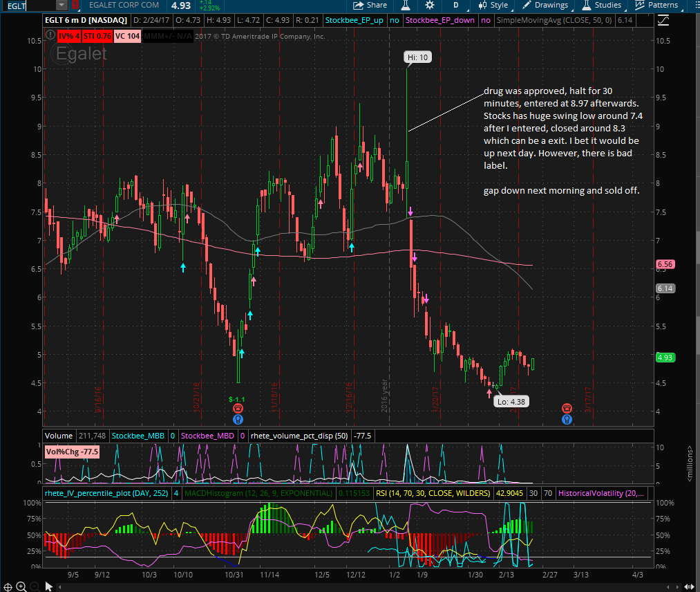
Task: Select the pan crosshair tool icon
Action: (8, 586)
